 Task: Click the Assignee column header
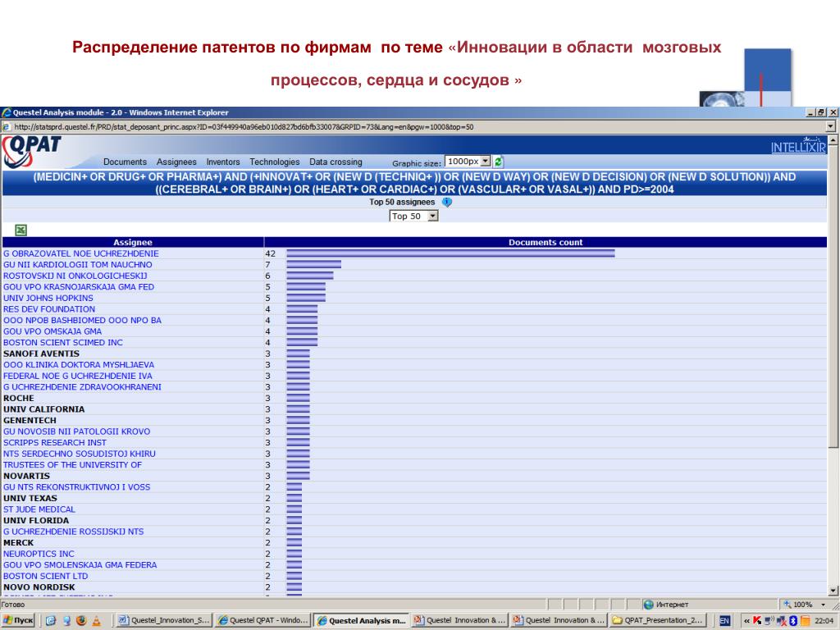coord(133,242)
